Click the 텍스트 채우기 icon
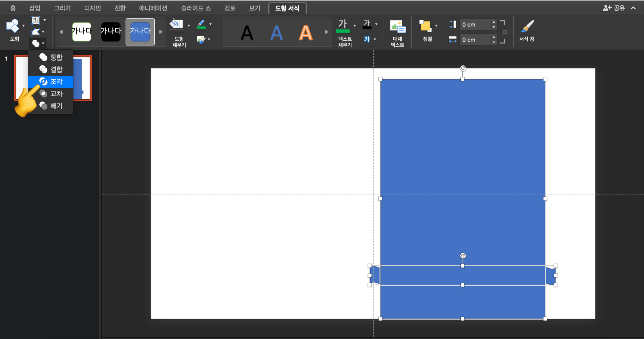644x339 pixels. pos(343,26)
